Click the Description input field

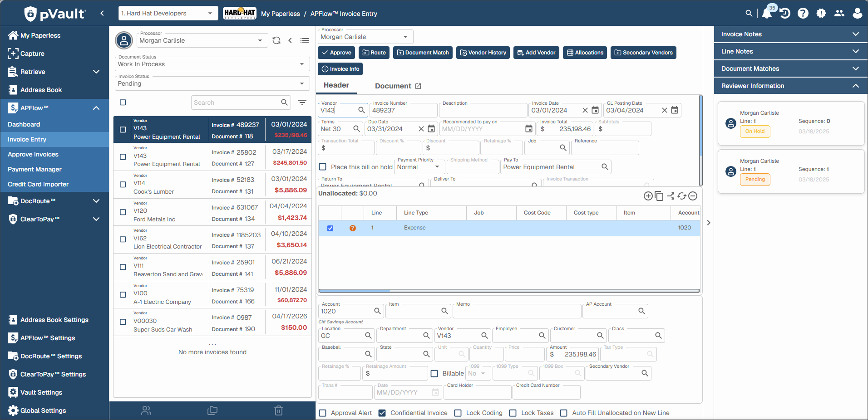[483, 110]
